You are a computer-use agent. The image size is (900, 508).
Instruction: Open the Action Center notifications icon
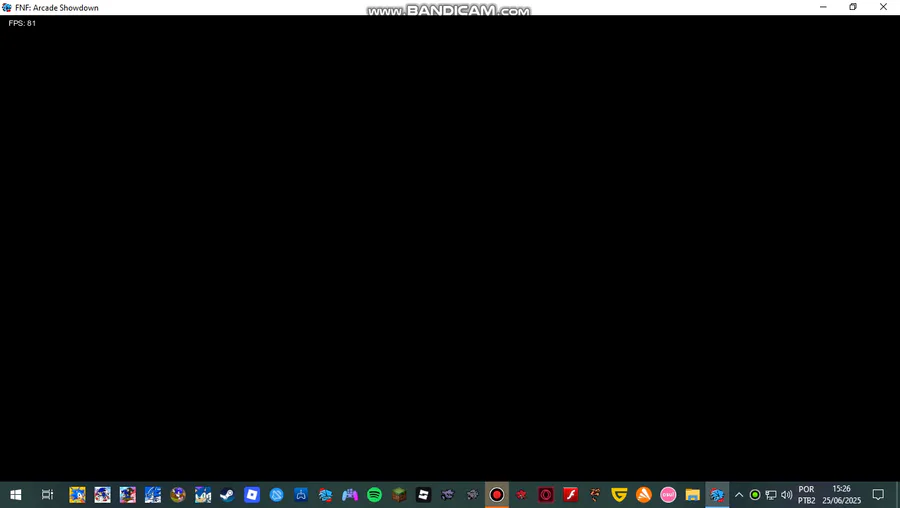coord(878,495)
